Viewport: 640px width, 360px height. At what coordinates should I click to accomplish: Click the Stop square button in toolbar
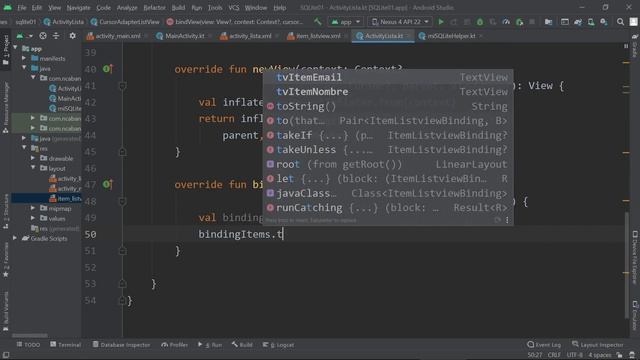click(532, 22)
